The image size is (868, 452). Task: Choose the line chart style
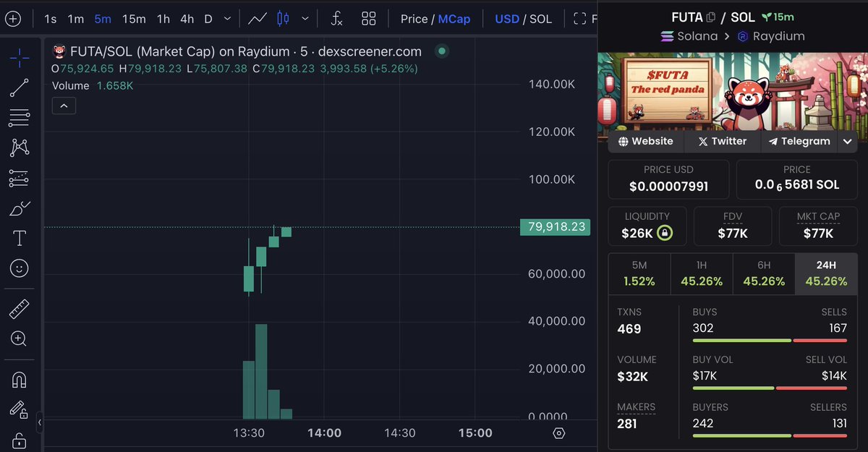tap(258, 19)
